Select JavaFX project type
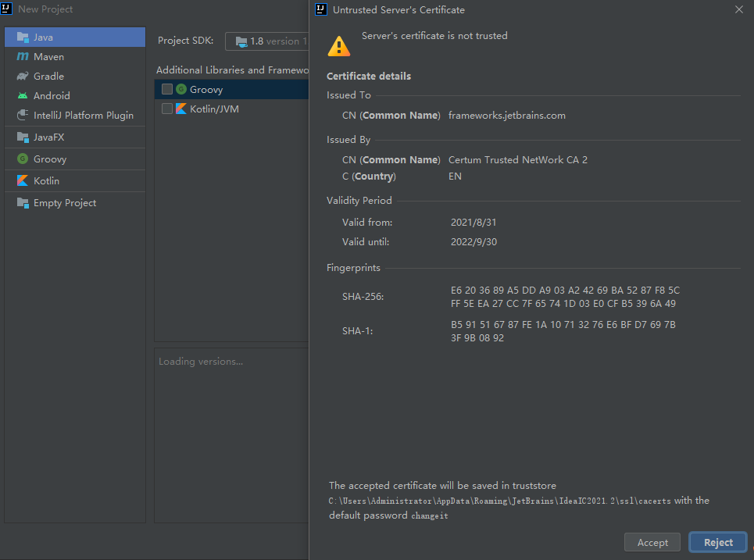This screenshot has height=560, width=754. pyautogui.click(x=75, y=137)
